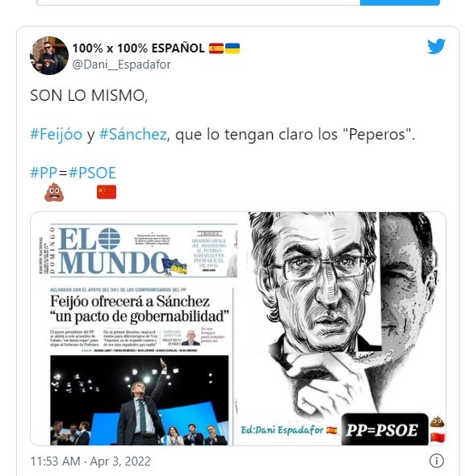Click the 11:53 AM · Apr 3, 2022 timestamp
The height and width of the screenshot is (476, 465).
[x=90, y=461]
